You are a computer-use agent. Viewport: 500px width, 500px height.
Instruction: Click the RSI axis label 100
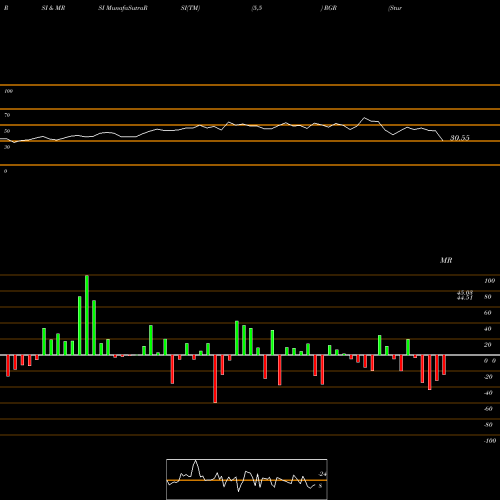(x=8, y=91)
